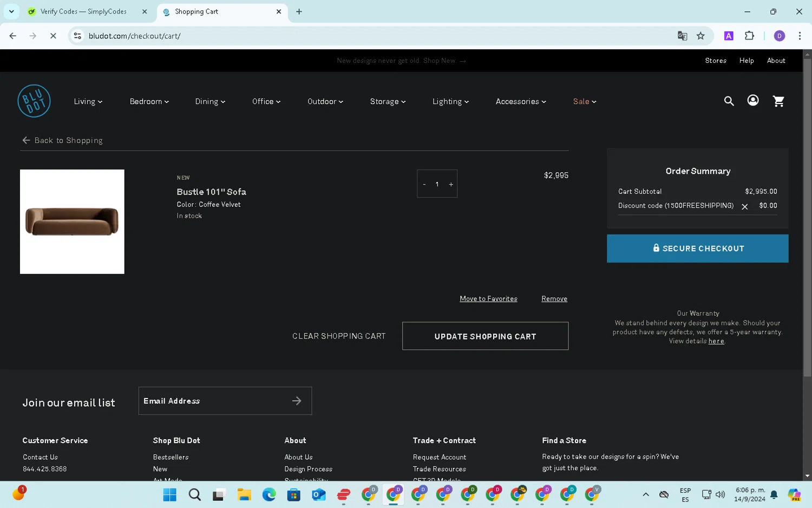Click the Remove link for the sofa

click(x=554, y=299)
